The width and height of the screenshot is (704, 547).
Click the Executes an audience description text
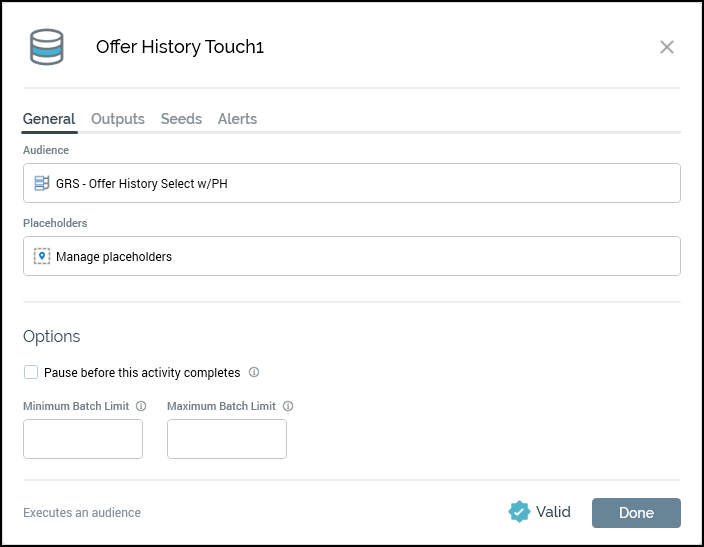pos(82,513)
